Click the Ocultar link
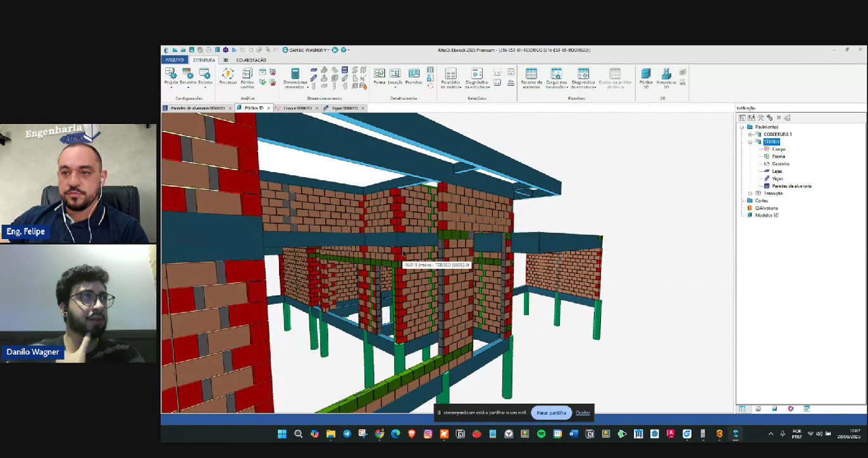The width and height of the screenshot is (868, 458). tap(583, 412)
